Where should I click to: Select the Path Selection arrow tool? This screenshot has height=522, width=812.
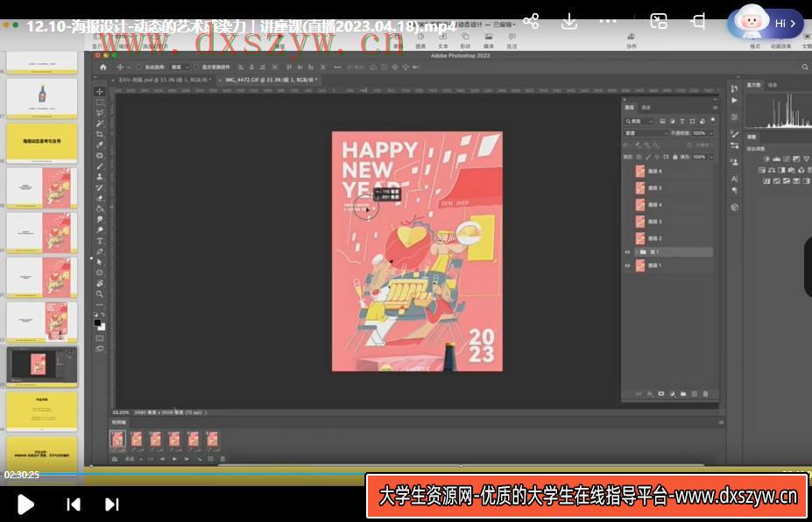pos(100,262)
